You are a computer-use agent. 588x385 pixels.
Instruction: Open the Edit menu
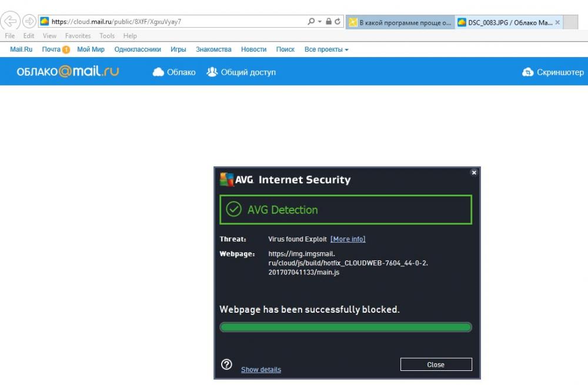28,36
